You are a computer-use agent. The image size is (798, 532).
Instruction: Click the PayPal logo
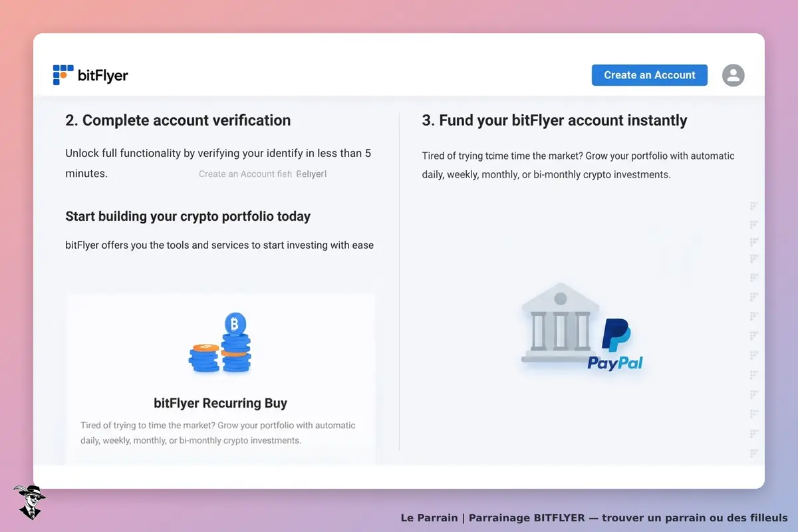pyautogui.click(x=616, y=344)
